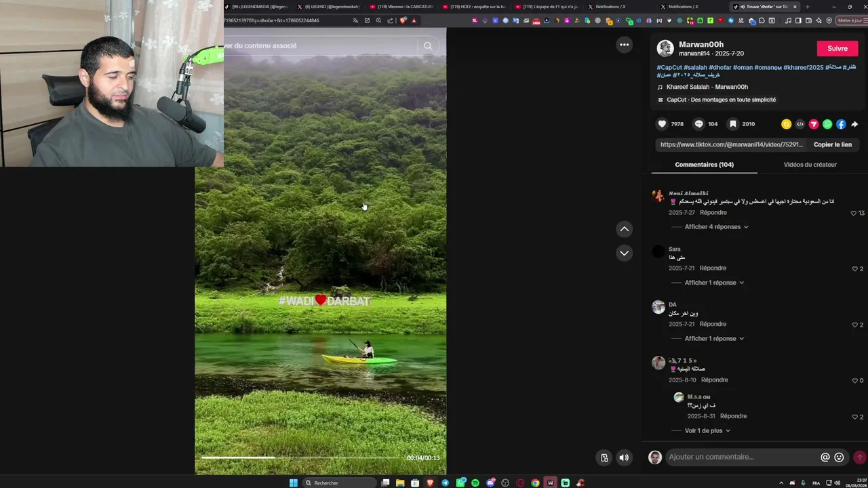Open Spotify from the taskbar
Viewport: 868px width, 488px height.
[x=475, y=483]
